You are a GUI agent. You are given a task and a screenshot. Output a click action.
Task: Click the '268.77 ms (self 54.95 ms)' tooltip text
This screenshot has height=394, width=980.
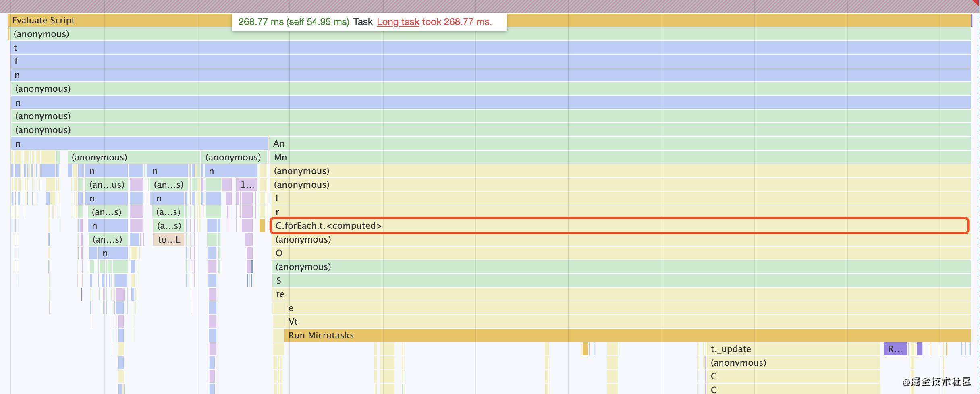click(x=293, y=22)
